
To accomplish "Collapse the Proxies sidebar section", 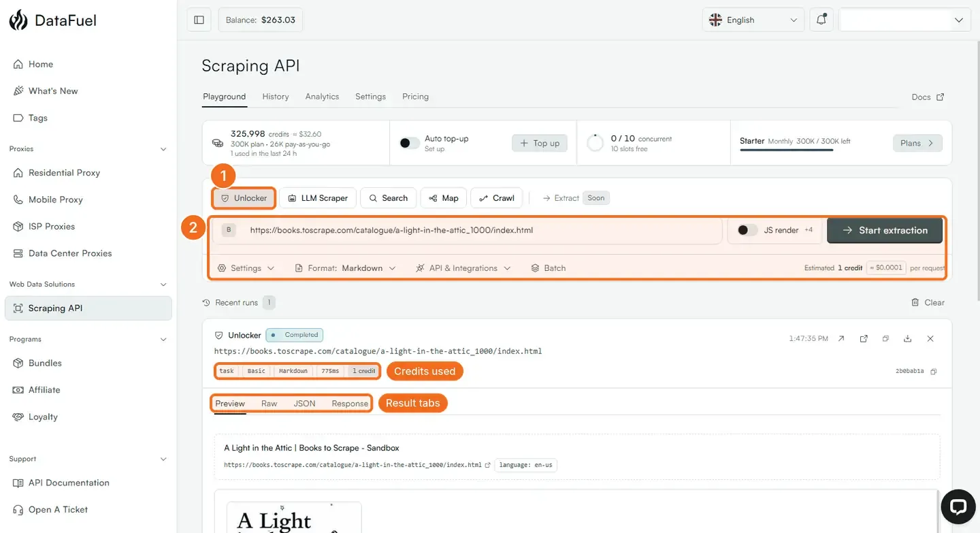I will 163,149.
